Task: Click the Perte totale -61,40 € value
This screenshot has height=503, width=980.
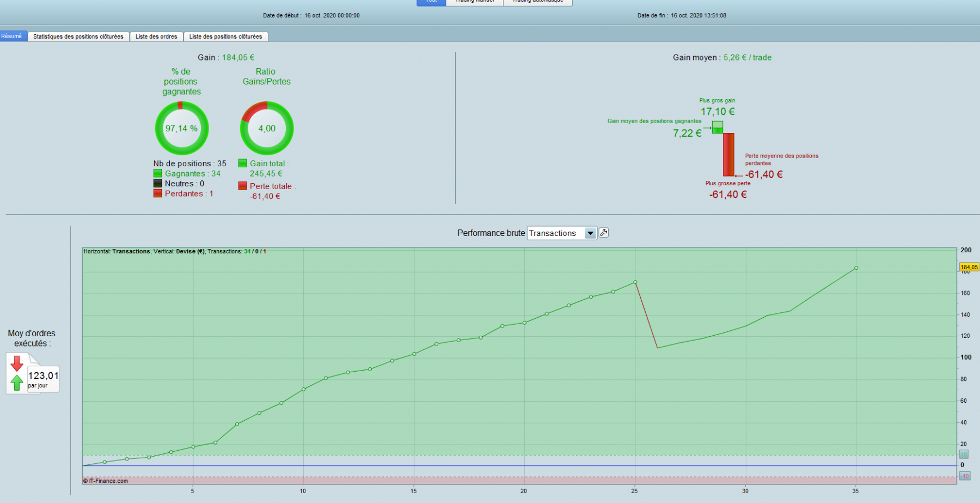Action: [265, 196]
